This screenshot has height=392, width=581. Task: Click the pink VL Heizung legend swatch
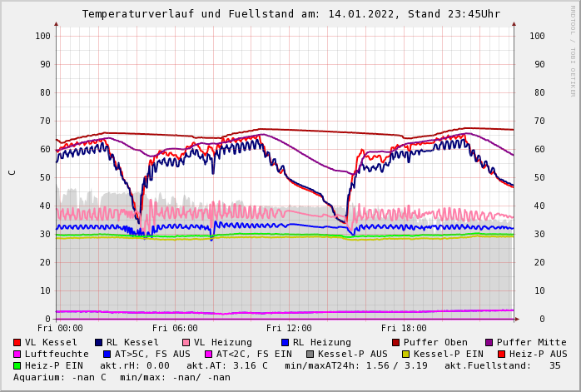[x=186, y=342]
